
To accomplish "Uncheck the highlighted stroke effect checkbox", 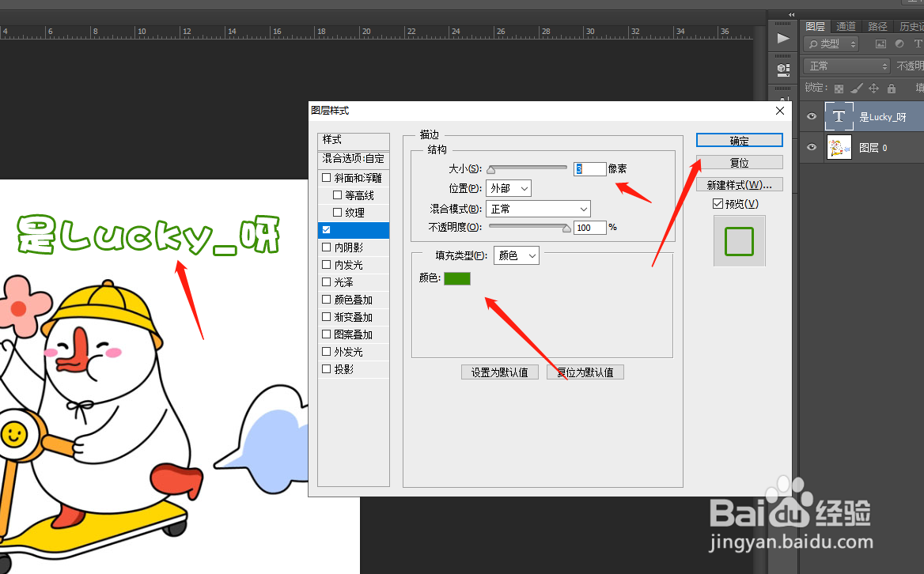I will 327,229.
